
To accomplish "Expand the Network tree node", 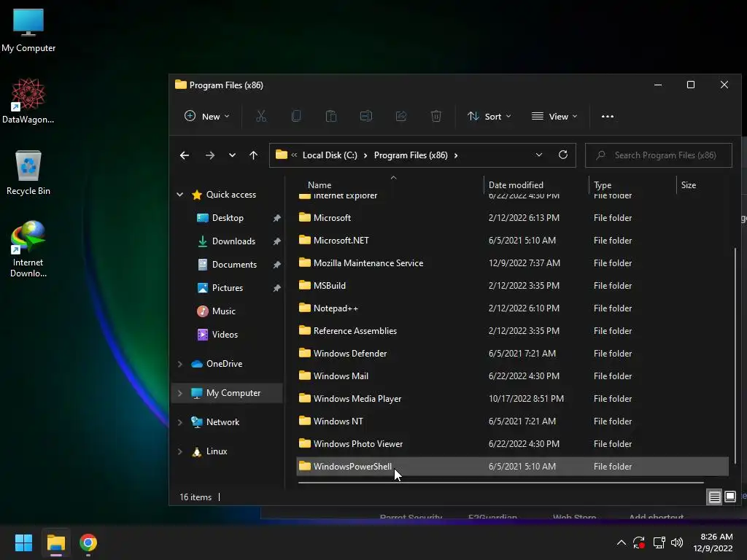I will pos(180,422).
